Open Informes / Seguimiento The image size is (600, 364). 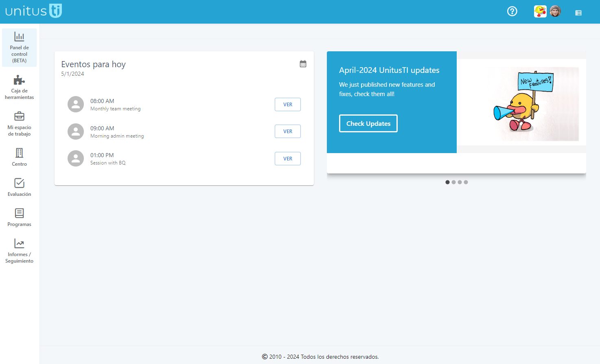[x=19, y=250]
